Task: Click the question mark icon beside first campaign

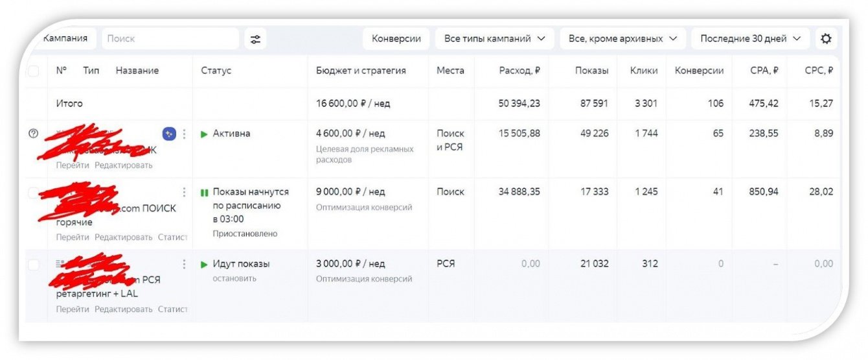Action: [34, 134]
